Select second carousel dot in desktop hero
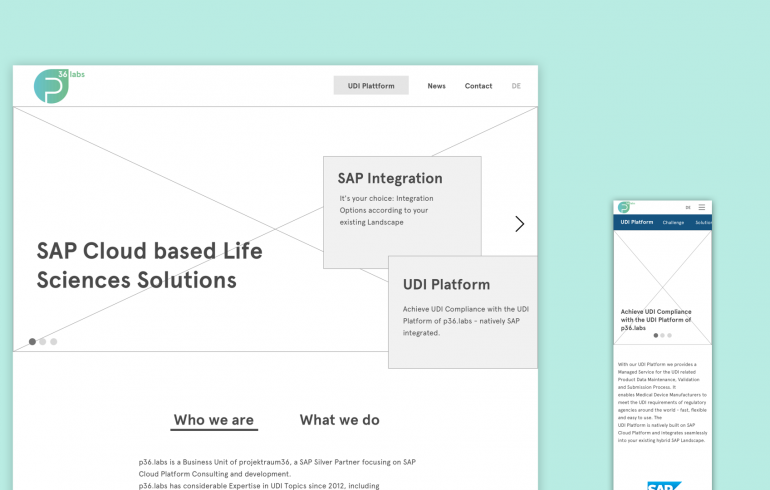Image resolution: width=770 pixels, height=490 pixels. 43,341
